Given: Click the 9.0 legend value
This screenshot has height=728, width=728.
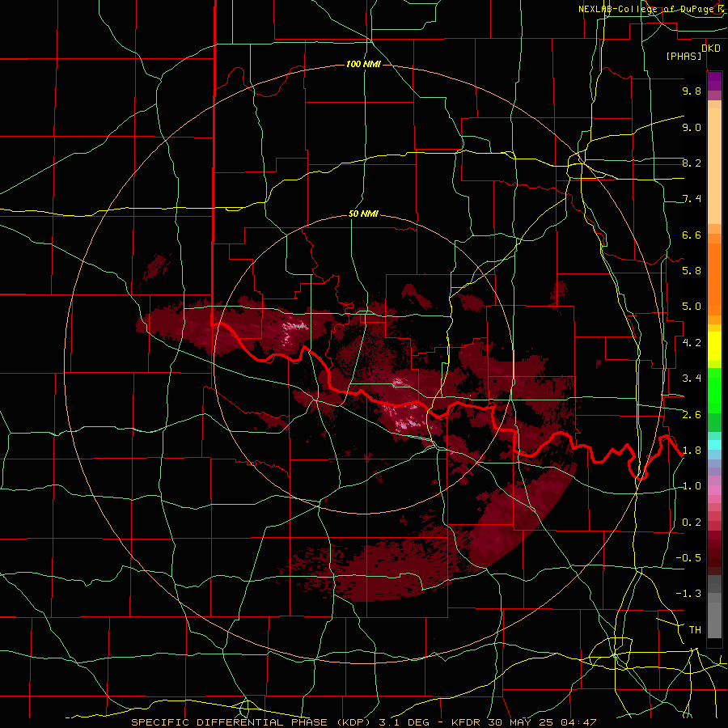Looking at the screenshot, I should (x=692, y=128).
